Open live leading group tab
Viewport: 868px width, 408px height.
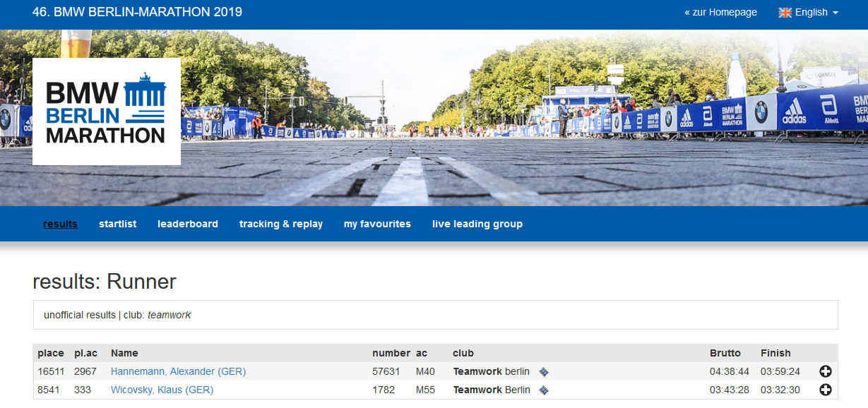477,224
